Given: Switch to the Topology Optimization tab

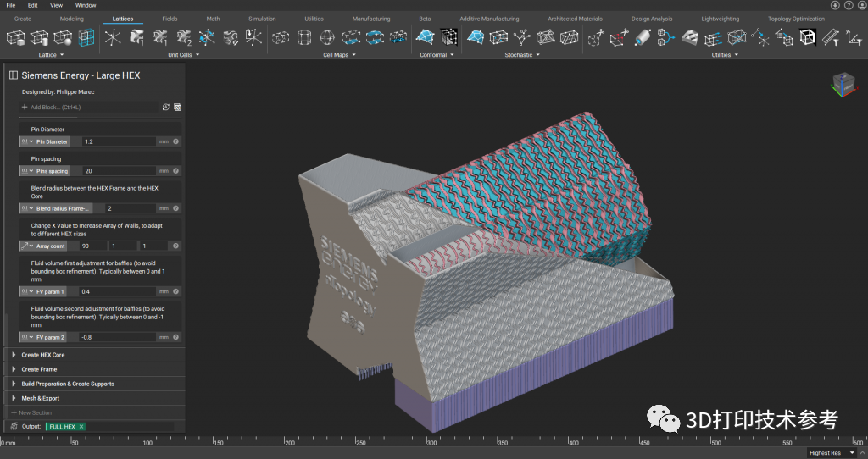Looking at the screenshot, I should (x=796, y=19).
